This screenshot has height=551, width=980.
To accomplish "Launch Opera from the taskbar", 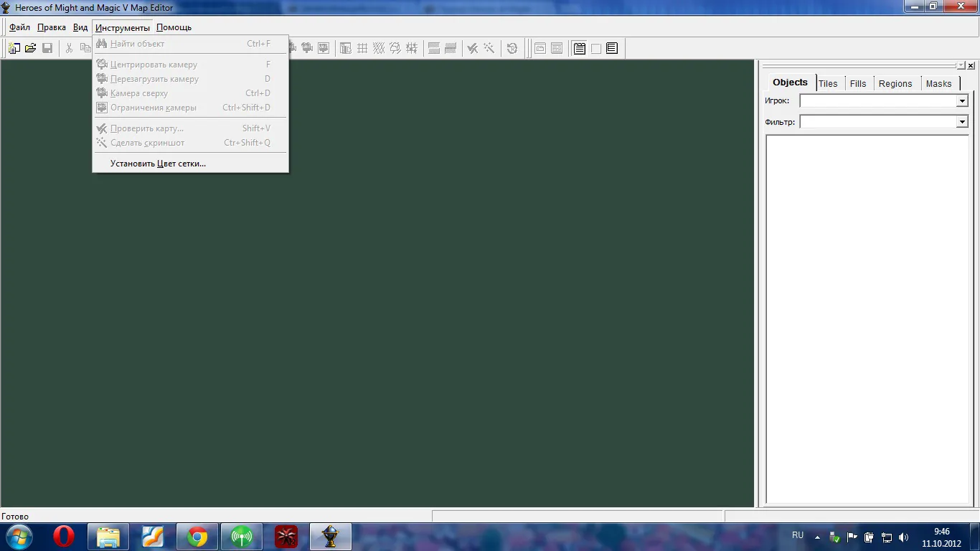I will coord(64,536).
